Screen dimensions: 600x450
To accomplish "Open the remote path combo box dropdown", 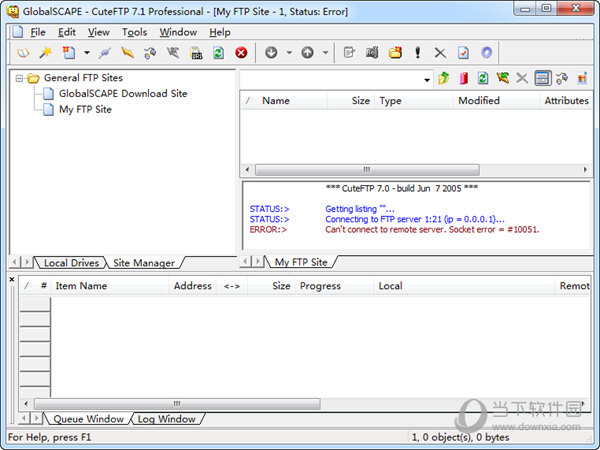I will point(427,80).
